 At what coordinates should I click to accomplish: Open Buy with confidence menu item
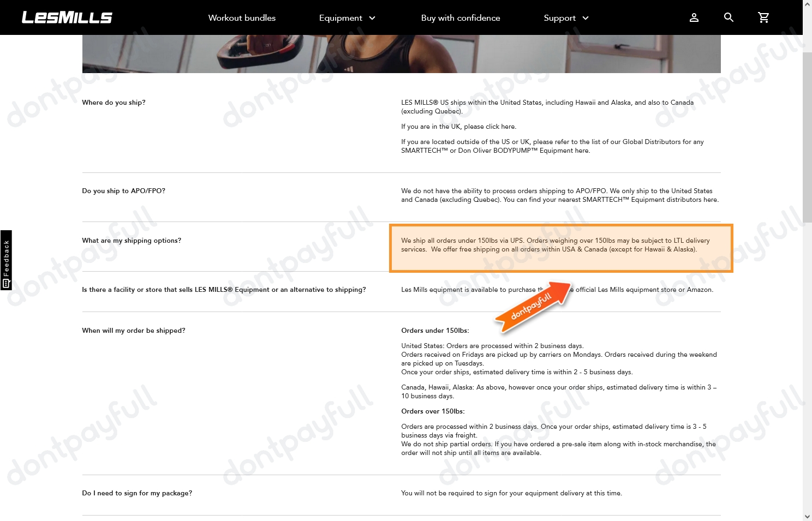[461, 18]
